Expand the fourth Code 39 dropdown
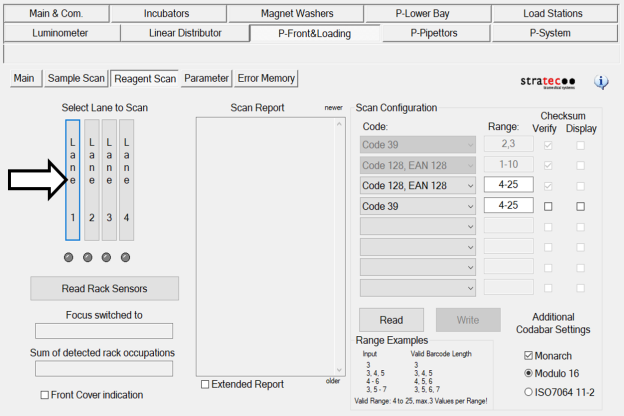Screen dimensions: 624x416 (x=417, y=206)
